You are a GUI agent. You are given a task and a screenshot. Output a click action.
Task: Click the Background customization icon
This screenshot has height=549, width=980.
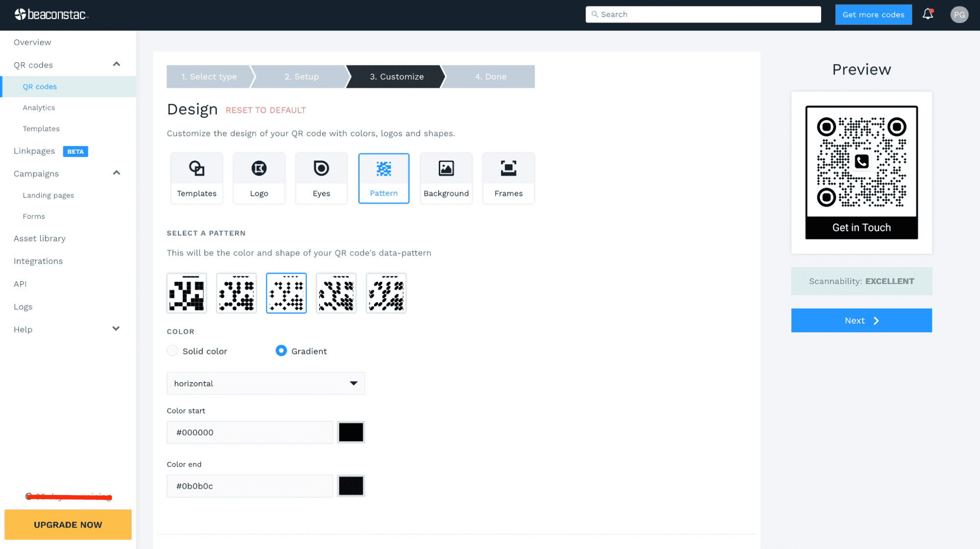(446, 178)
